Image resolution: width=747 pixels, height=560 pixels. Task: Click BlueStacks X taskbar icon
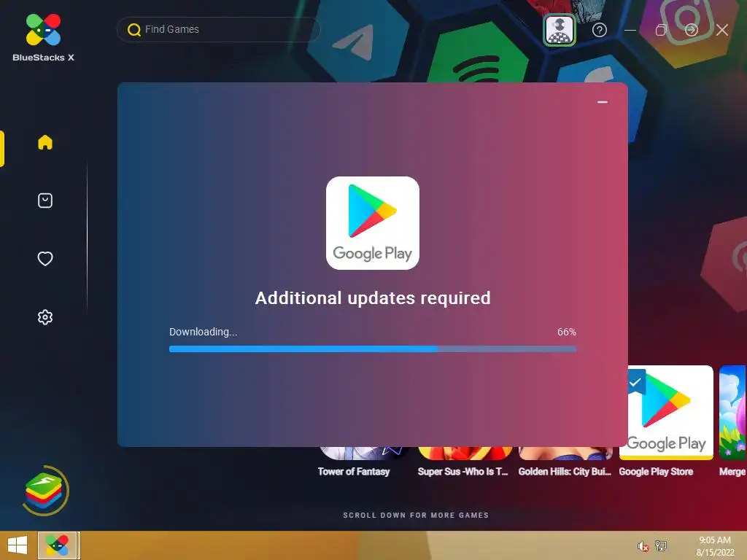click(57, 545)
